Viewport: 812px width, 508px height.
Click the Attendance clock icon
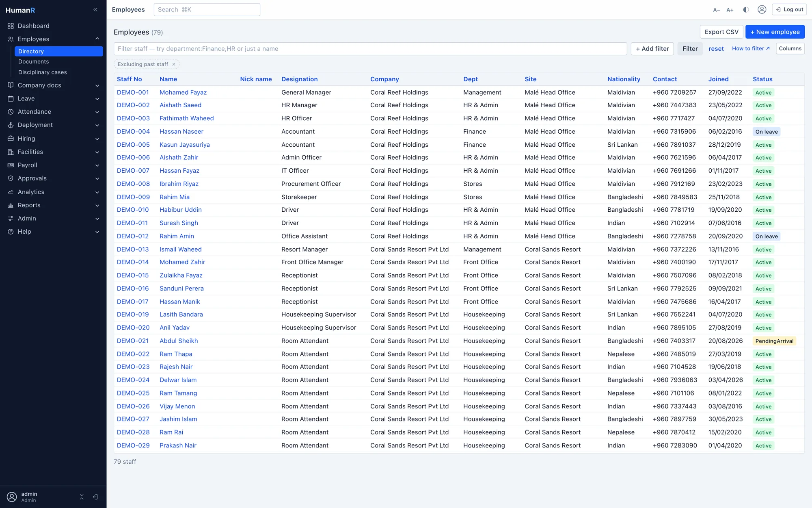click(x=11, y=112)
